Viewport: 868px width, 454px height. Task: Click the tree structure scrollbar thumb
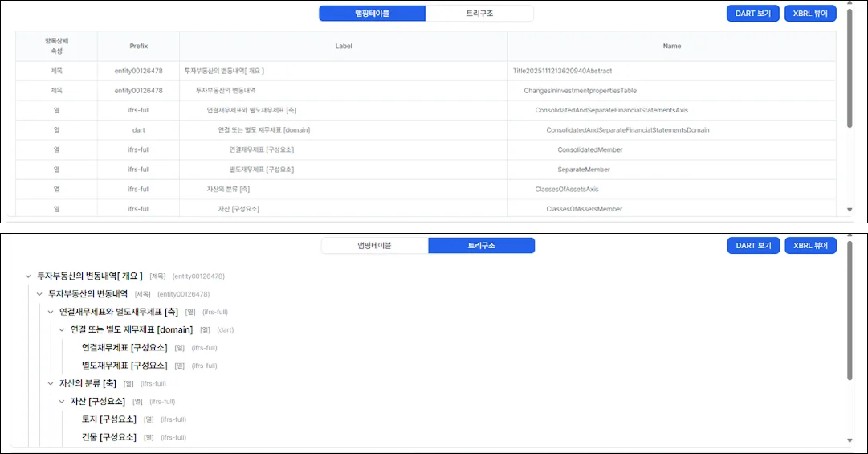[x=850, y=311]
